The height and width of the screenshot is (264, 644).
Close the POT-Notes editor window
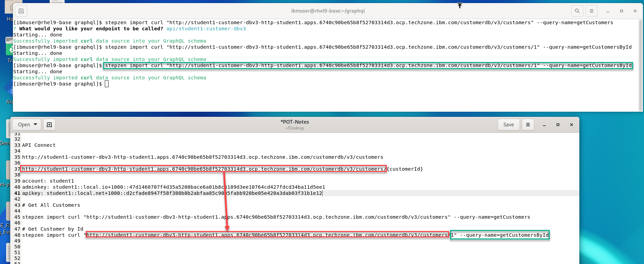(572, 125)
